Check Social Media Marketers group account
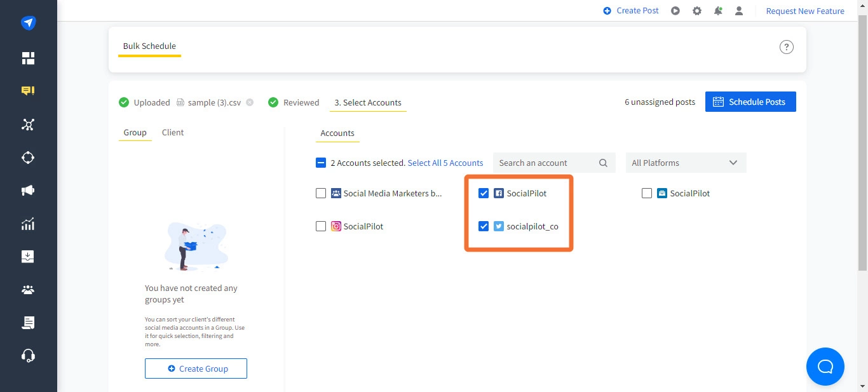Screen dimensions: 868x392 321,193
